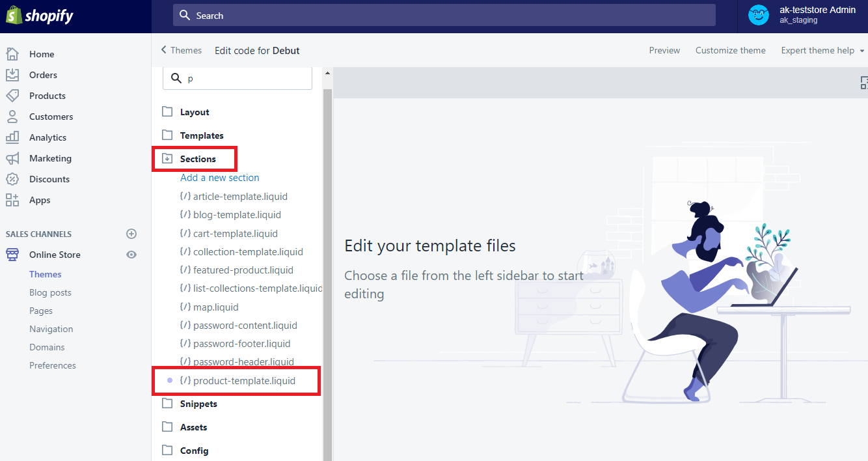Click the Products tag icon
The image size is (868, 461).
(12, 96)
